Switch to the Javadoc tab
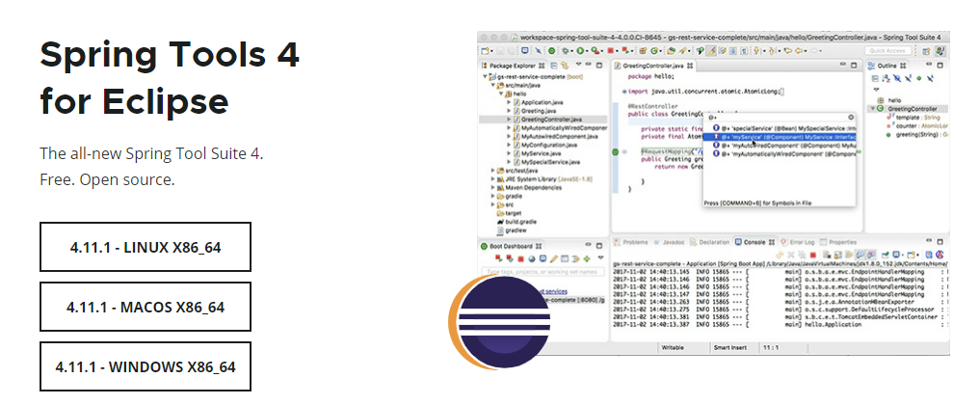The width and height of the screenshot is (980, 405). point(670,242)
